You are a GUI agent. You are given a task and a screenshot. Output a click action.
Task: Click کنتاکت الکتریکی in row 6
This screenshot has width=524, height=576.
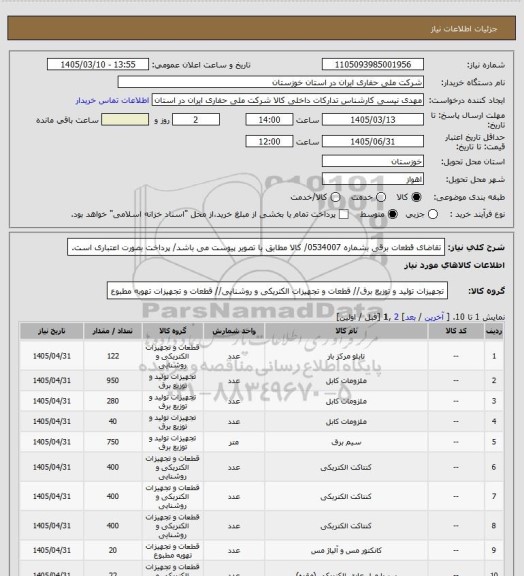(346, 467)
